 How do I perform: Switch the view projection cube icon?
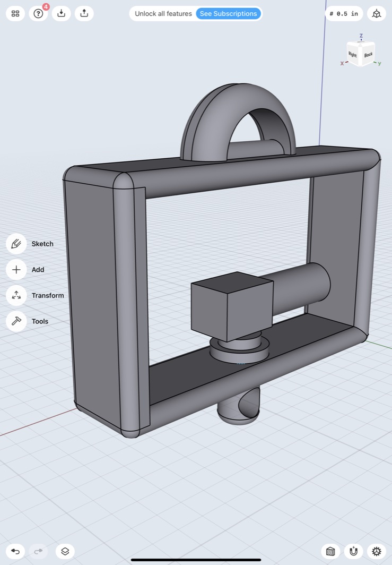click(377, 14)
